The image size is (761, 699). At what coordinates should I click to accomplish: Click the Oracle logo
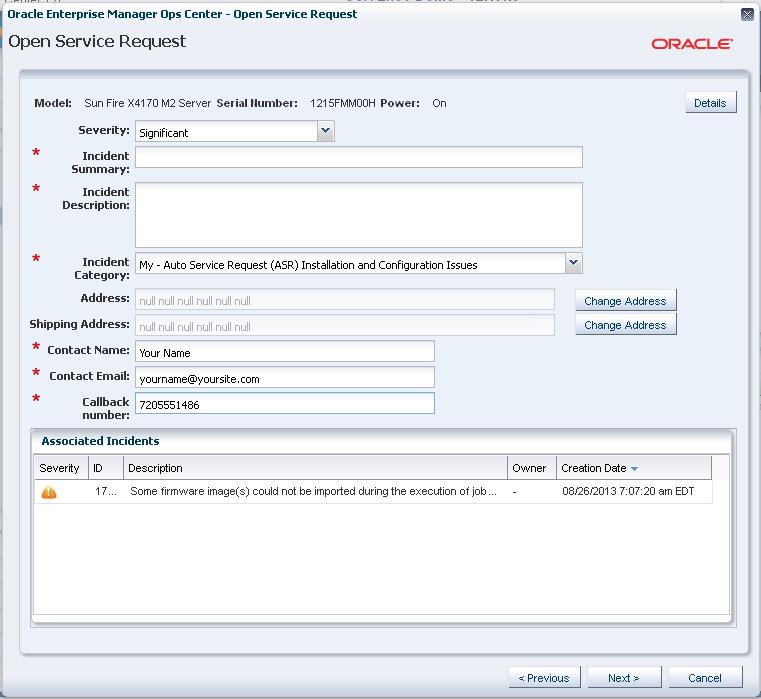tap(692, 44)
